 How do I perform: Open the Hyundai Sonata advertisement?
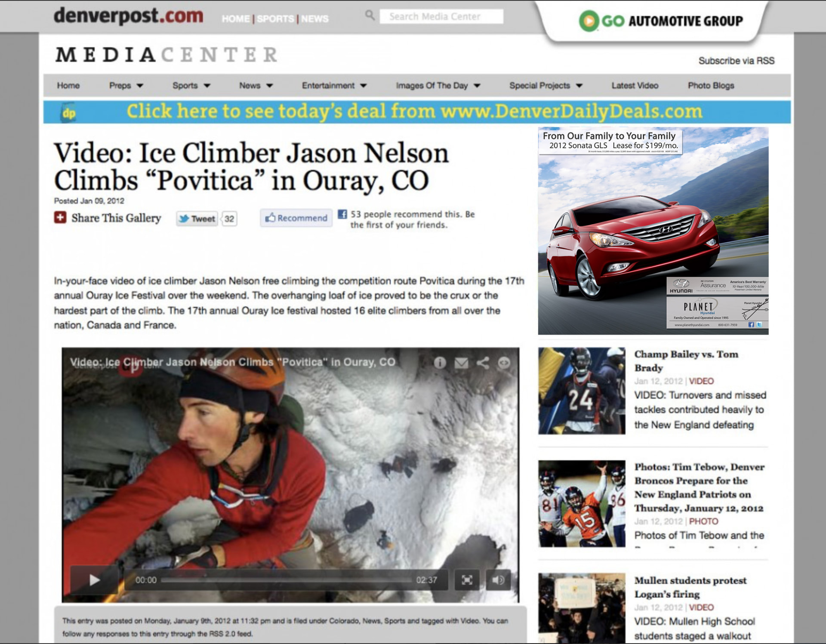[x=653, y=231]
